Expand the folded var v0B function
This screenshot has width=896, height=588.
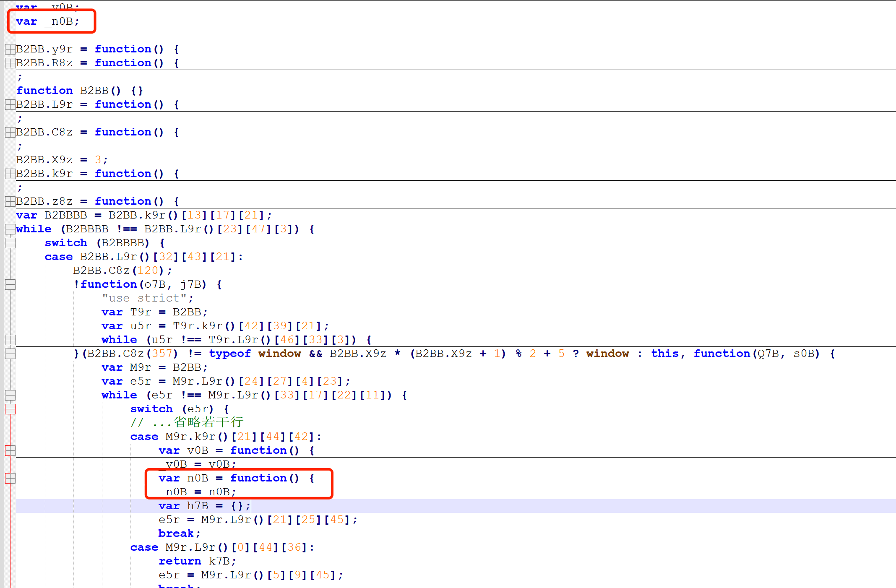click(10, 451)
